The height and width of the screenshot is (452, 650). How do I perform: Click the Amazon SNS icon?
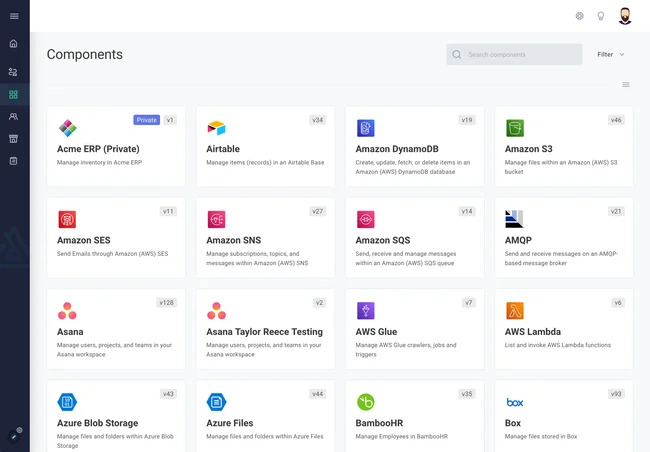(x=216, y=219)
